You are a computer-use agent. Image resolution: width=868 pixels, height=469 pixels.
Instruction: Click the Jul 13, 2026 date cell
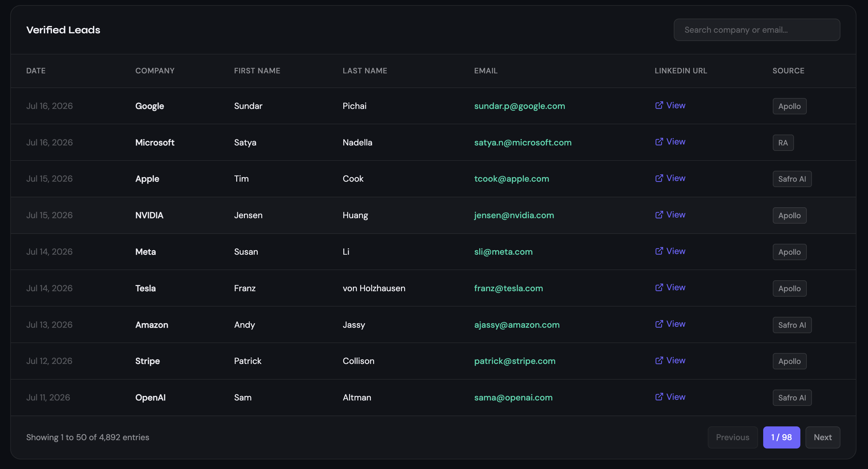click(49, 325)
